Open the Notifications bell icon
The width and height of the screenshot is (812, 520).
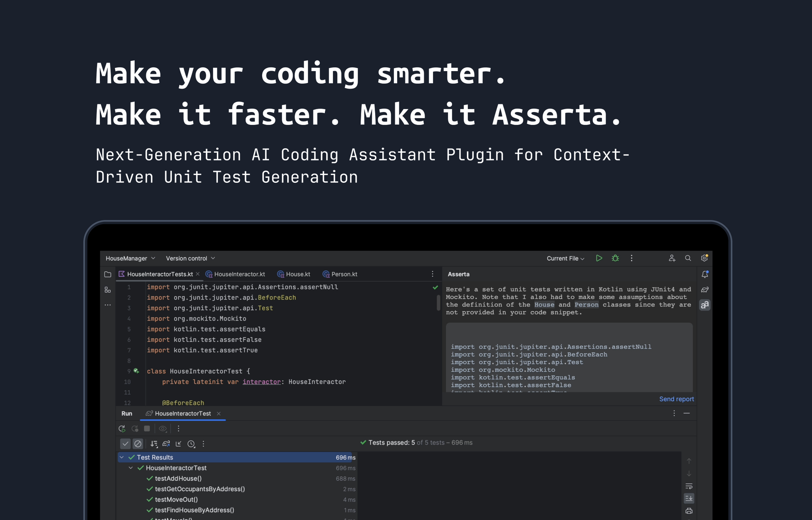pos(705,275)
